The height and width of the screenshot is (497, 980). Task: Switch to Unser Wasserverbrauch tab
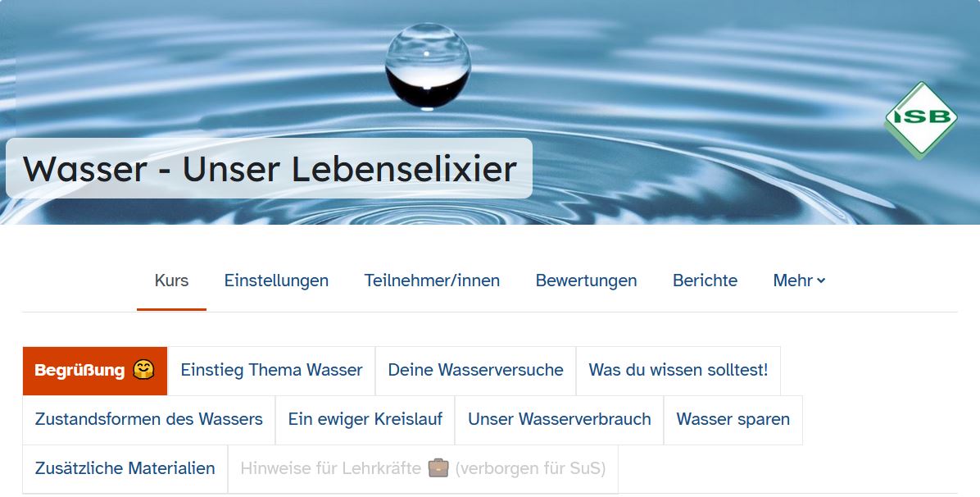click(560, 419)
